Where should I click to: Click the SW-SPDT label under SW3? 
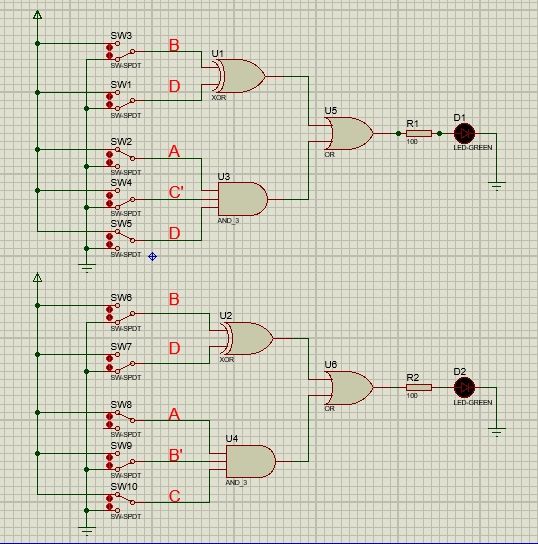click(126, 66)
